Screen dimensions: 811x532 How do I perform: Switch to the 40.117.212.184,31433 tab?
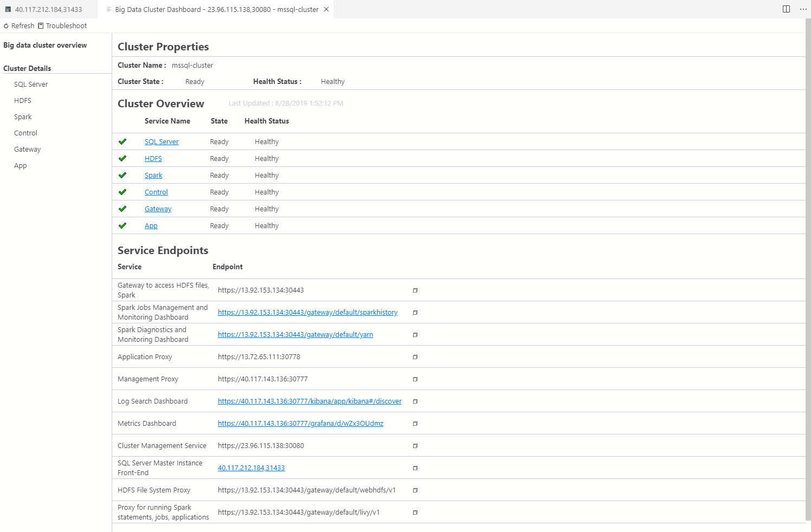49,9
